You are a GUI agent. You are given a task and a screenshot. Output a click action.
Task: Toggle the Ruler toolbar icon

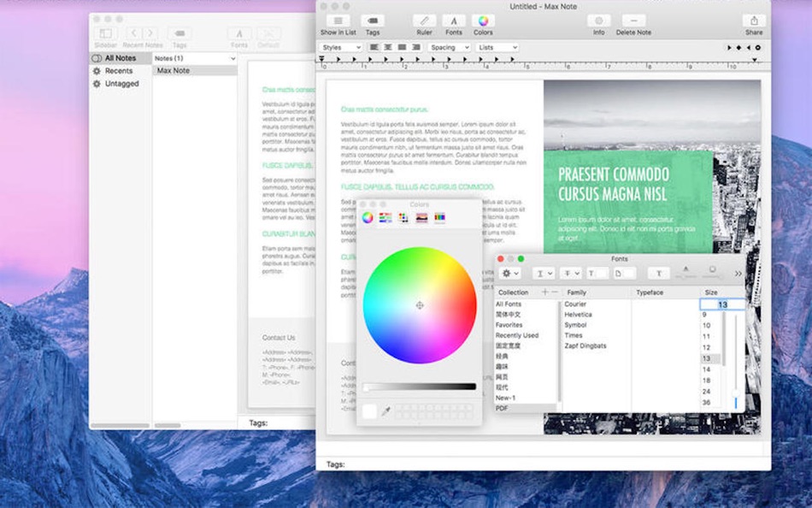(424, 21)
